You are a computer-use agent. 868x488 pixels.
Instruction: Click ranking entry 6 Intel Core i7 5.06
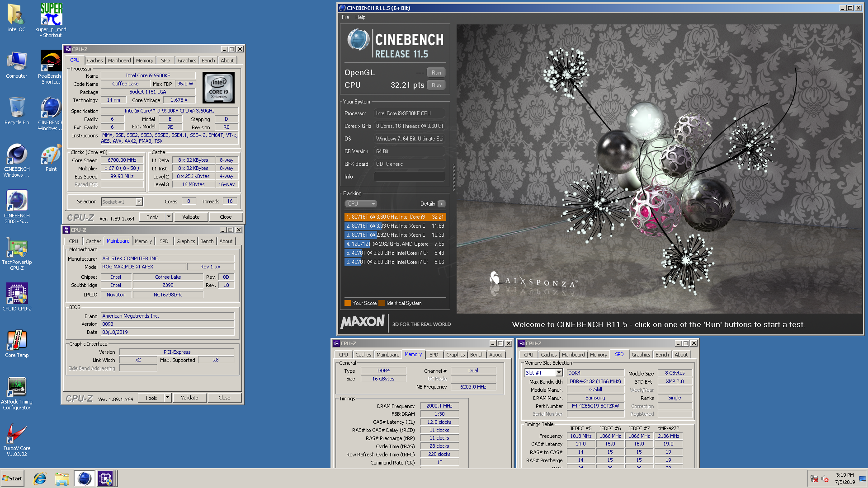coord(395,262)
